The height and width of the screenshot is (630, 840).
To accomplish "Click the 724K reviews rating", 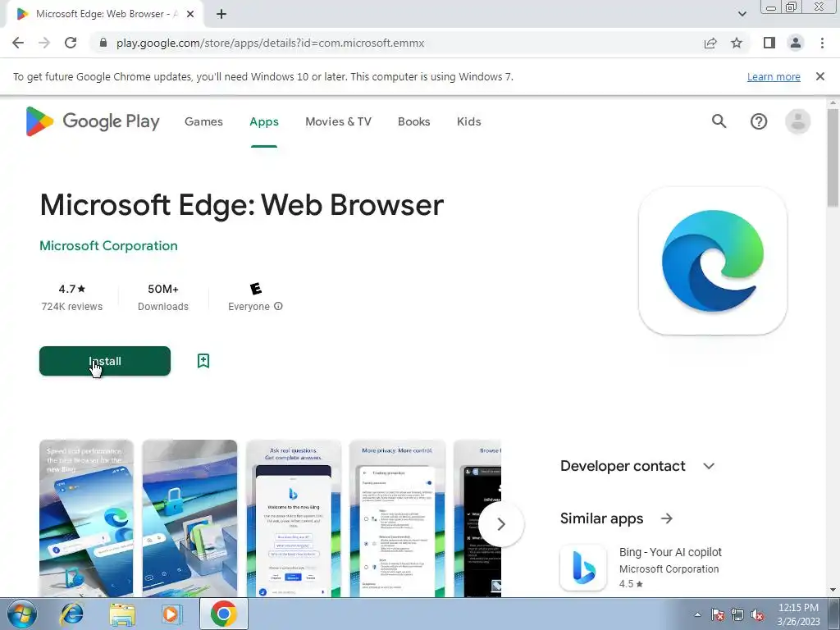I will [x=72, y=297].
